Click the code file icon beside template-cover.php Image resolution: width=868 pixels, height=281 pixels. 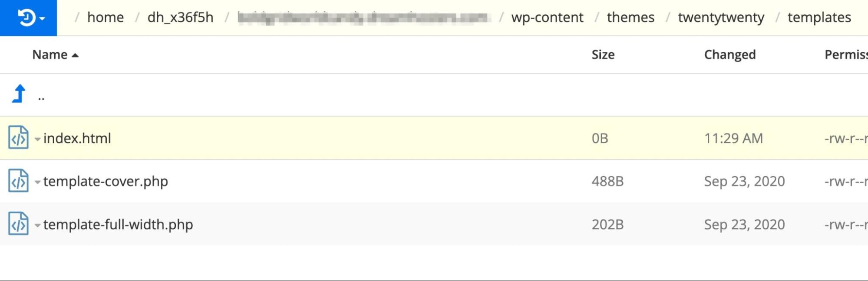19,181
